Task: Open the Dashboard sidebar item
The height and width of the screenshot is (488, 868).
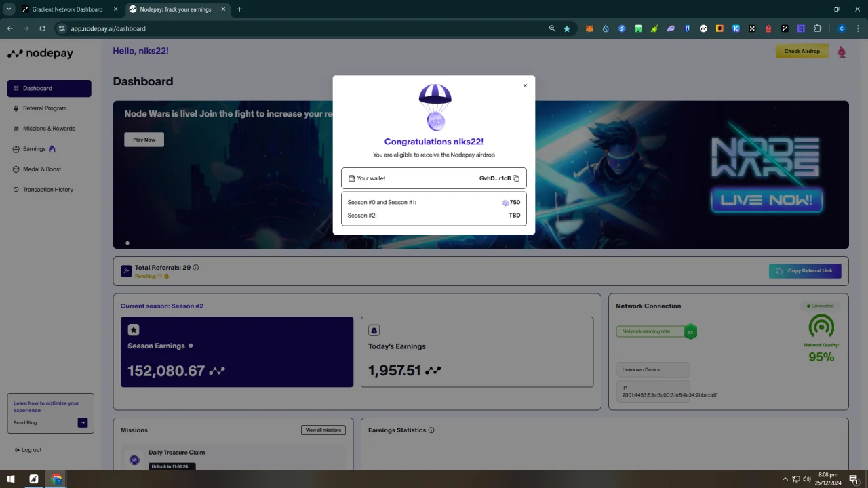Action: [x=49, y=88]
